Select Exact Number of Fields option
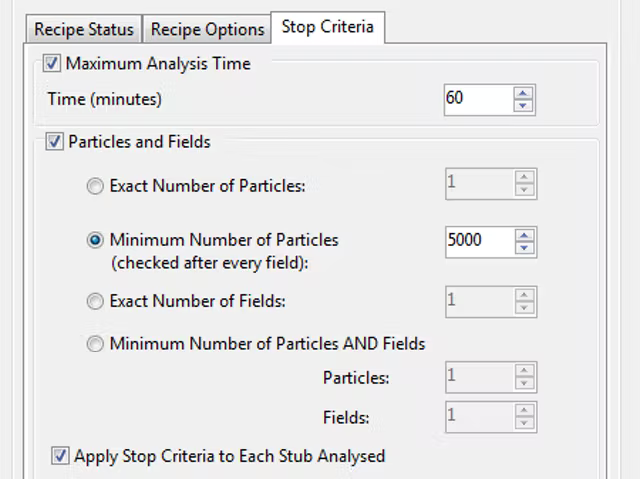The width and height of the screenshot is (640, 479). click(95, 300)
